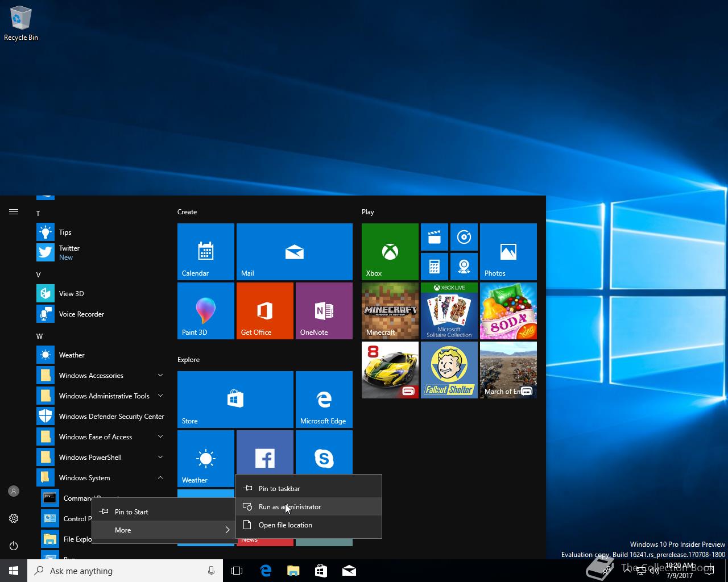Image resolution: width=728 pixels, height=582 pixels.
Task: Open Weather from the app list
Action: [x=101, y=355]
